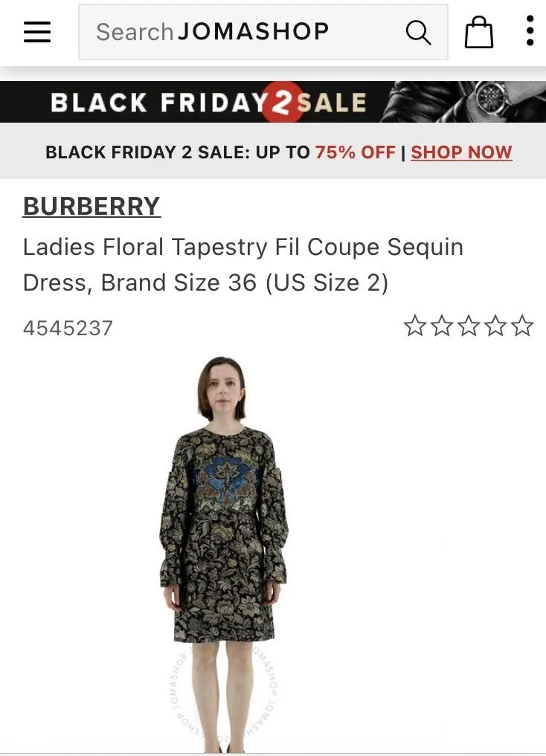546x756 pixels.
Task: Click the product title text
Action: coord(243,265)
